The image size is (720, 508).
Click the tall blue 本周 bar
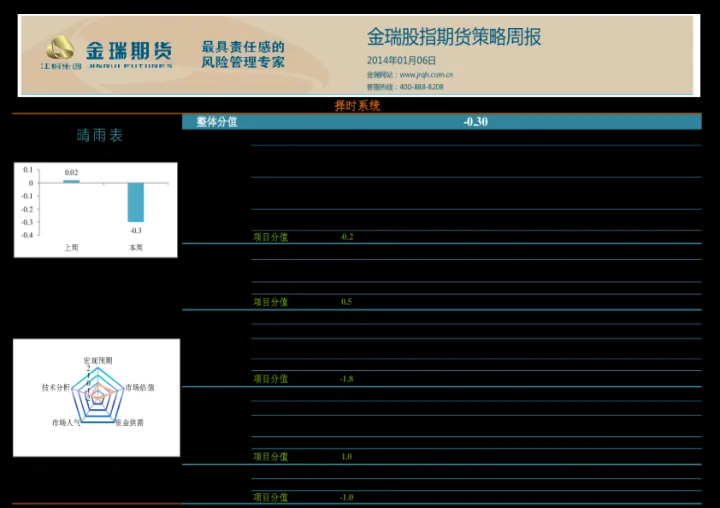[x=136, y=202]
